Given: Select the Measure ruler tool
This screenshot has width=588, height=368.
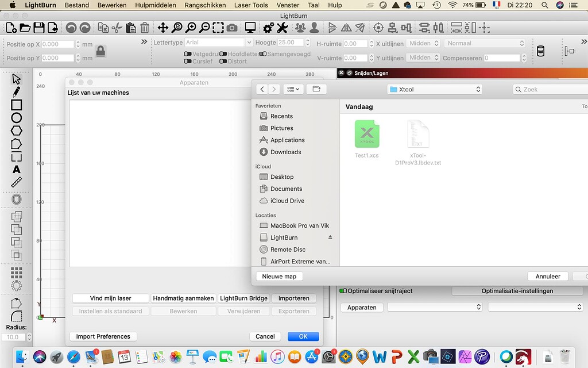Looking at the screenshot, I should point(17,183).
